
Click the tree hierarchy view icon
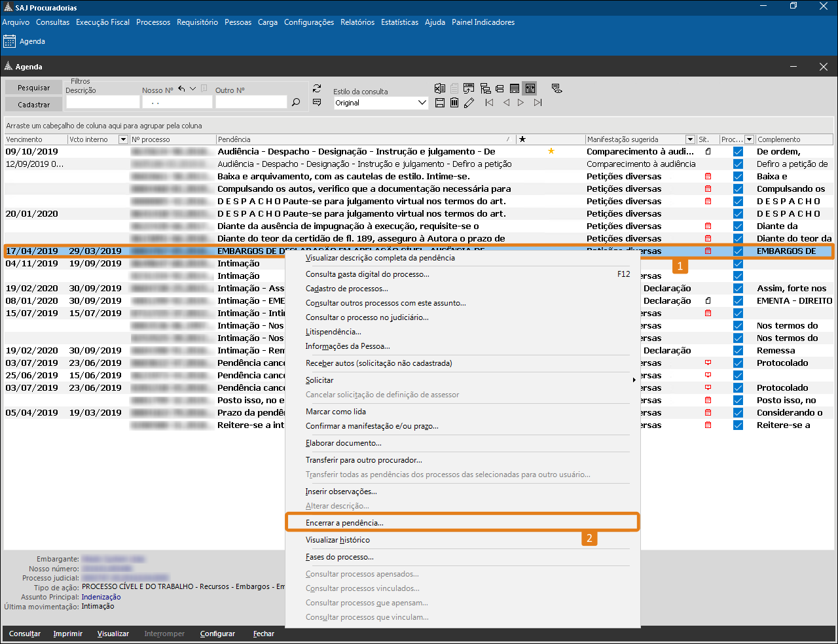[485, 88]
